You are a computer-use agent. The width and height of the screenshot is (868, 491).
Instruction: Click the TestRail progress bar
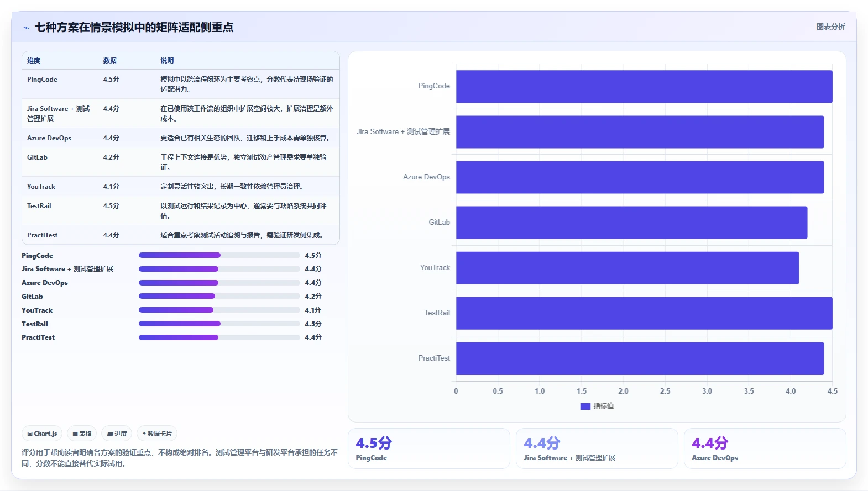click(x=219, y=324)
